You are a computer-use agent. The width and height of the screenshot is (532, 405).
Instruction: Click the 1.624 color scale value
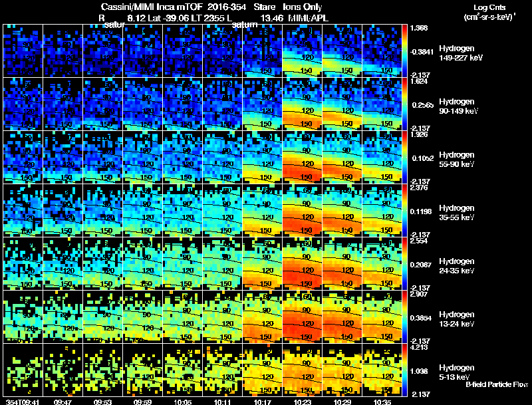pyautogui.click(x=419, y=81)
